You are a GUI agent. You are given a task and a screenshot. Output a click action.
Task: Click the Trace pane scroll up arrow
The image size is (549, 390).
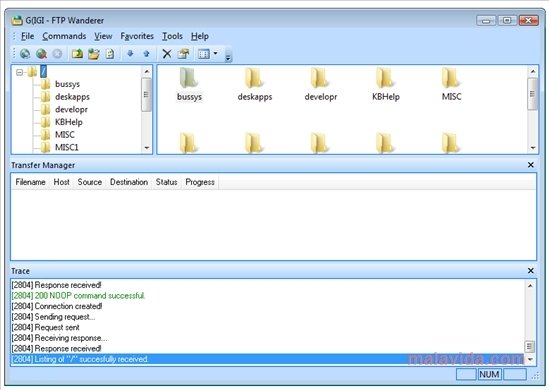coord(530,286)
